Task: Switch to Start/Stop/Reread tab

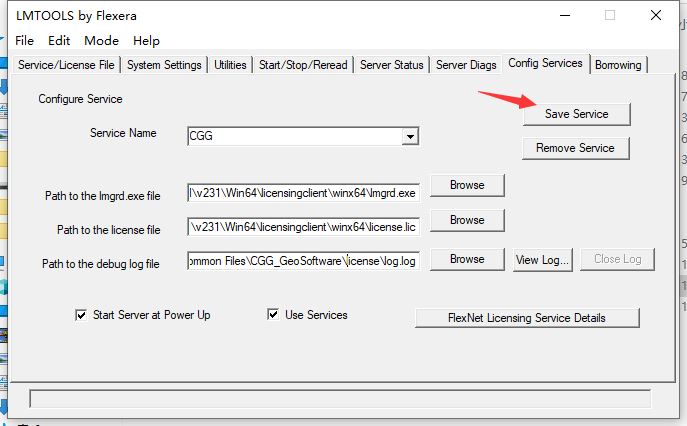Action: [303, 65]
